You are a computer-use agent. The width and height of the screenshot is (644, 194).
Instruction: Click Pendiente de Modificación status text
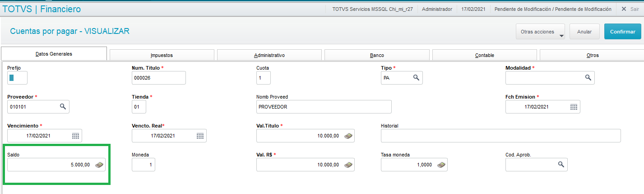[x=553, y=9]
